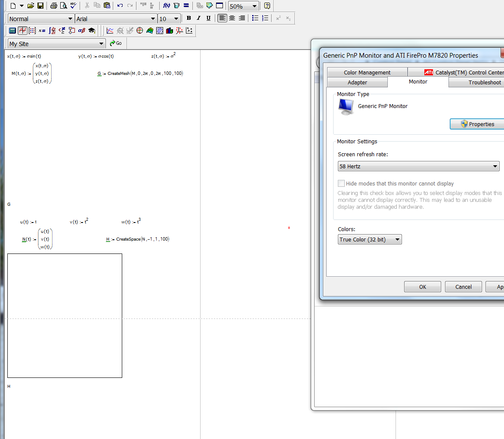Insert a surface plot
This screenshot has width=504, height=439.
(x=149, y=31)
